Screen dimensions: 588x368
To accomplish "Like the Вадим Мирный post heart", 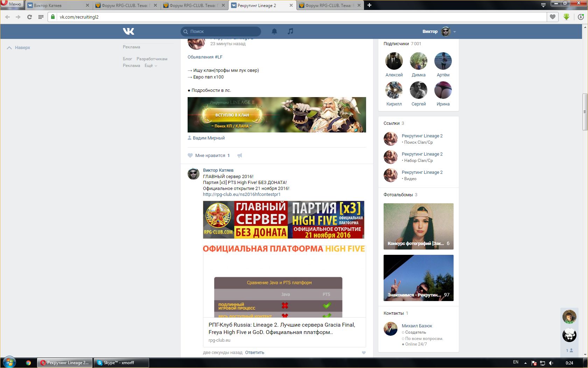I will pos(190,155).
